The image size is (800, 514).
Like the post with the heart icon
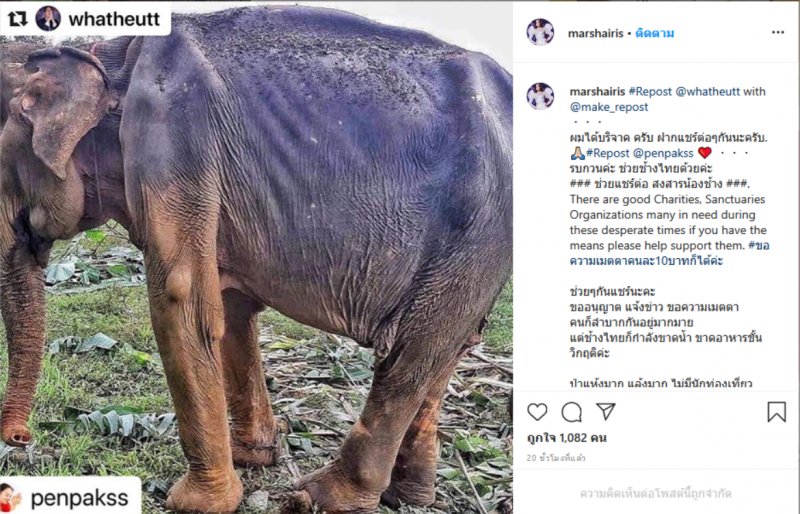(538, 412)
